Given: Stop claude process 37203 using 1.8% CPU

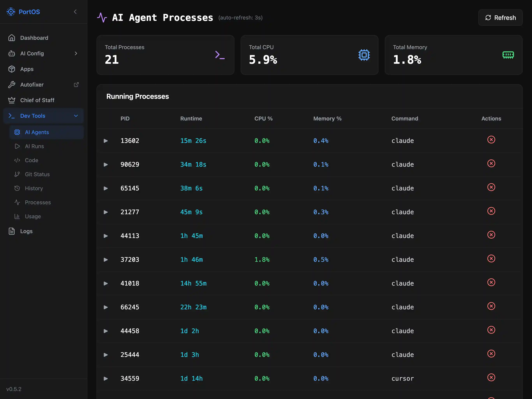Looking at the screenshot, I should pyautogui.click(x=491, y=259).
